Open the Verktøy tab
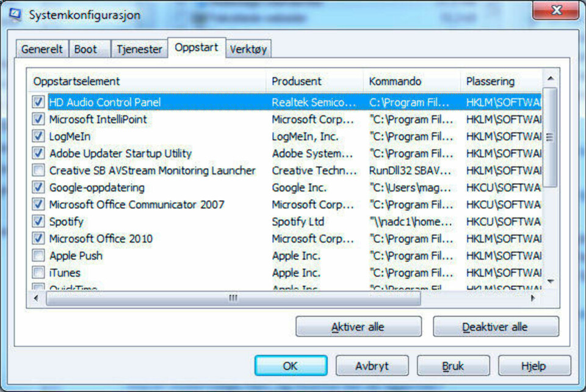 [x=248, y=49]
